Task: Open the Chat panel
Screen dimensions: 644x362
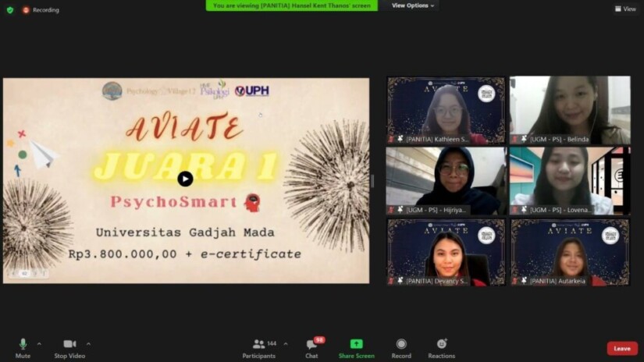Action: (x=311, y=349)
